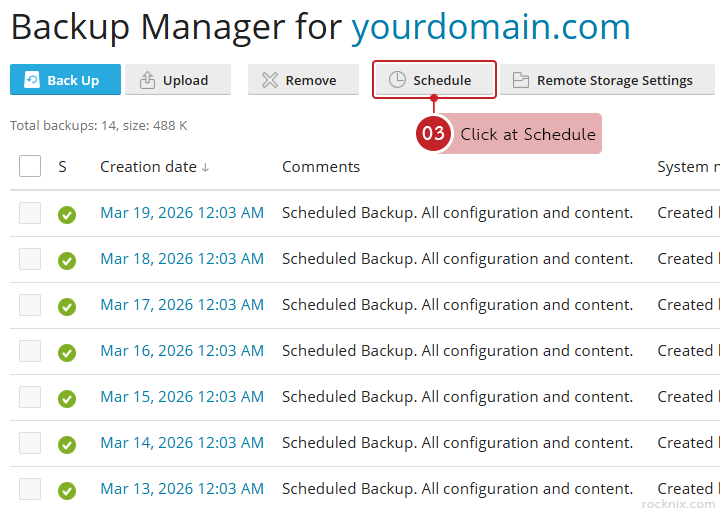Click the Remove button
This screenshot has width=720, height=512.
pos(303,80)
